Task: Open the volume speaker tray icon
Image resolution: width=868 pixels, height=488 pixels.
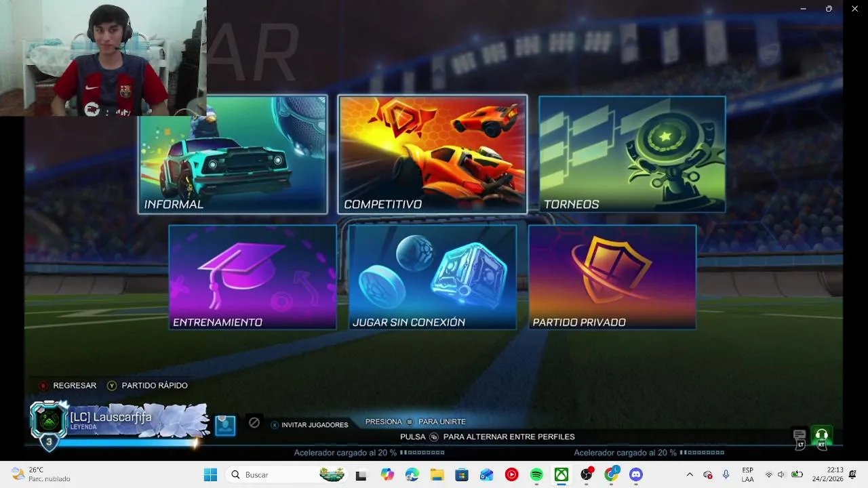Action: [781, 474]
